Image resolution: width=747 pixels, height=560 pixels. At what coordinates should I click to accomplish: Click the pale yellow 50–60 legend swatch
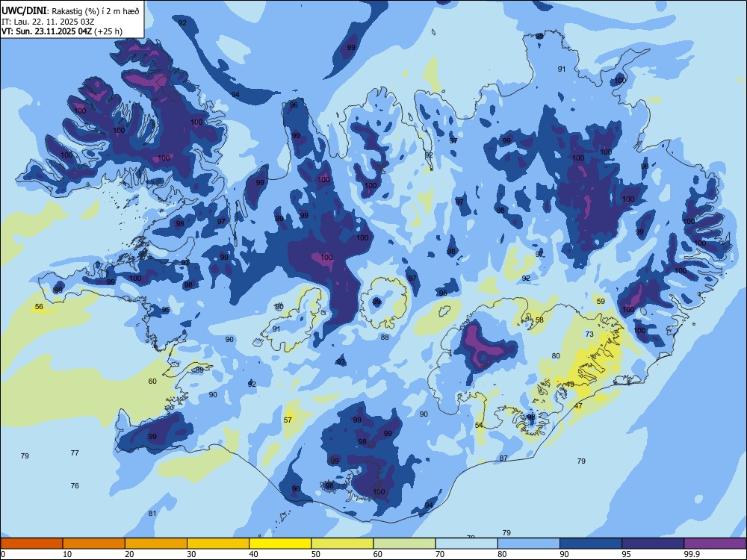342,544
